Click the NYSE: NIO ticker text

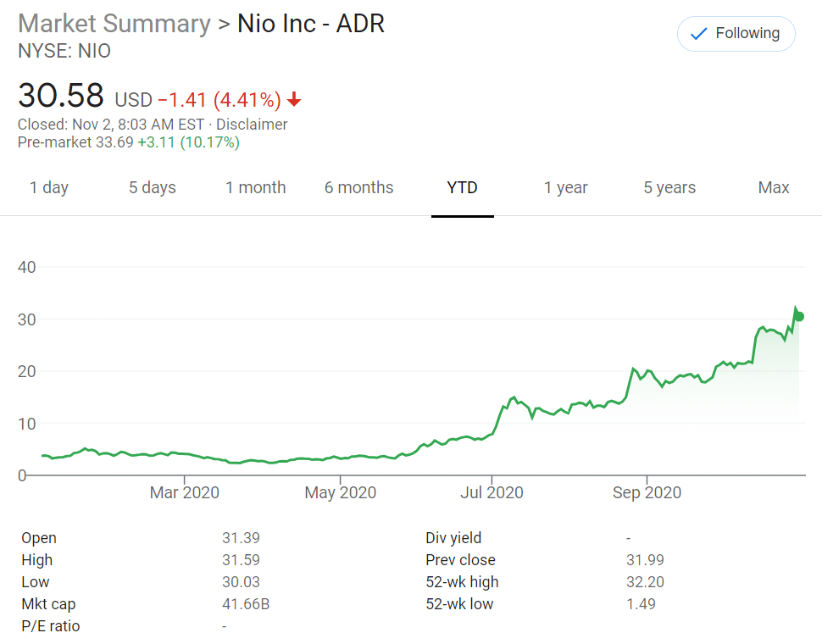(x=64, y=51)
